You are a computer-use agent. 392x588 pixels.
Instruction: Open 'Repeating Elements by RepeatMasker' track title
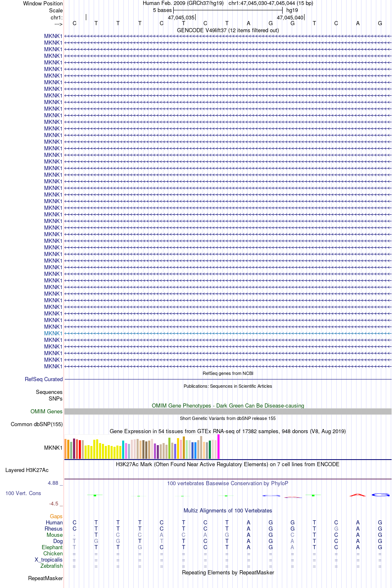coord(228,572)
